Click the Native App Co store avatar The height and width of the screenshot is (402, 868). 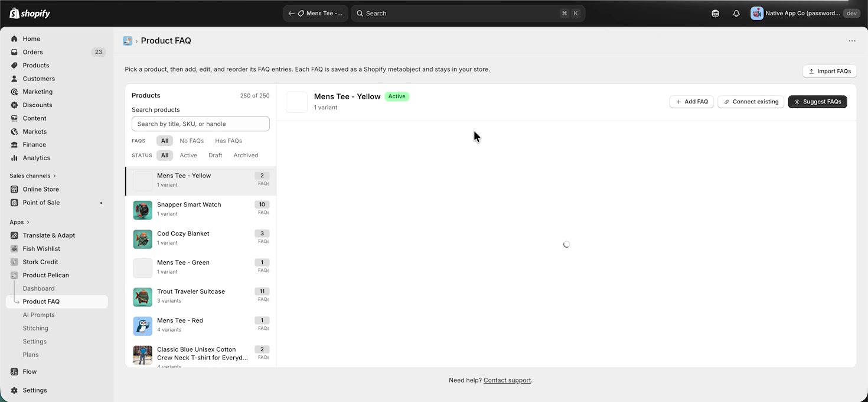point(757,13)
